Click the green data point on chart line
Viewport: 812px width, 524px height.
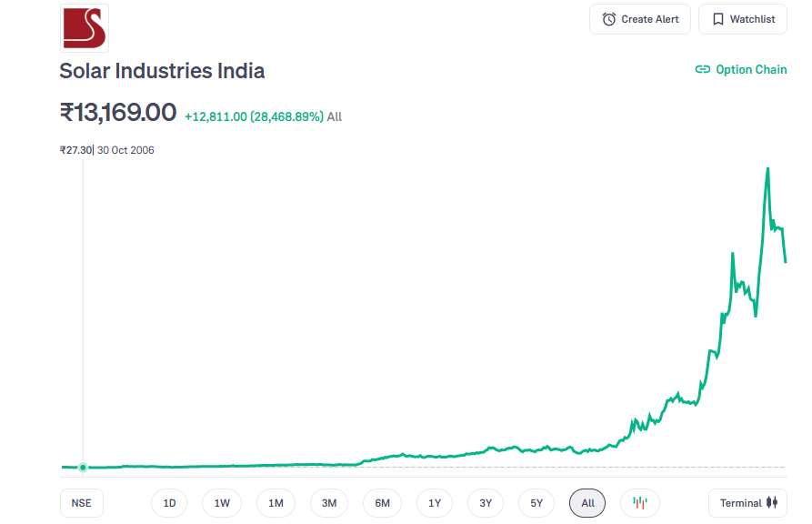(x=84, y=468)
